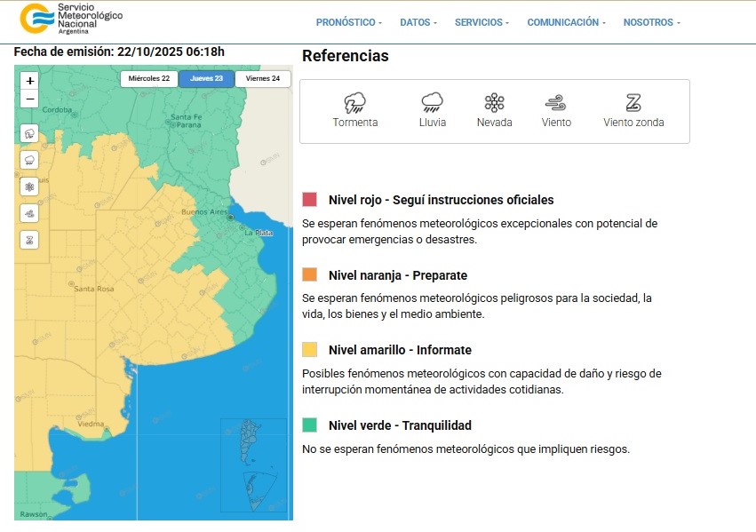Open the COMUNICACIÓN menu

[566, 23]
